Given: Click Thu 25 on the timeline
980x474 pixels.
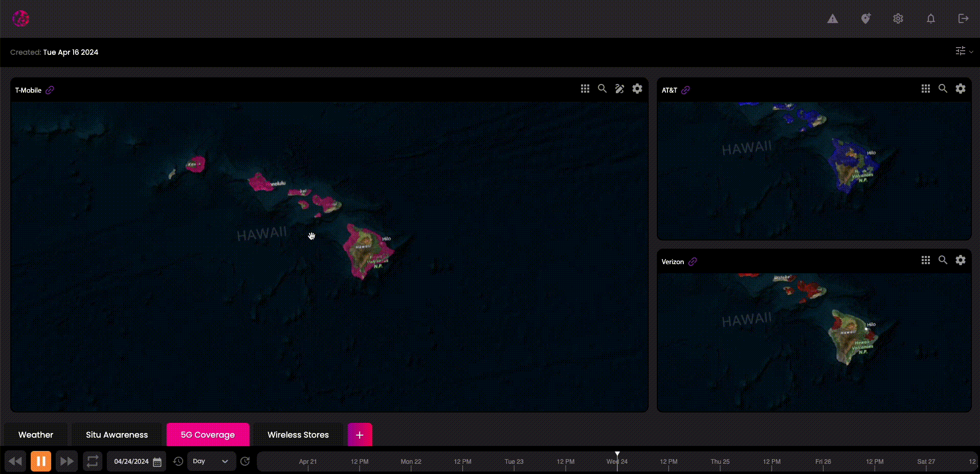Looking at the screenshot, I should coord(720,461).
